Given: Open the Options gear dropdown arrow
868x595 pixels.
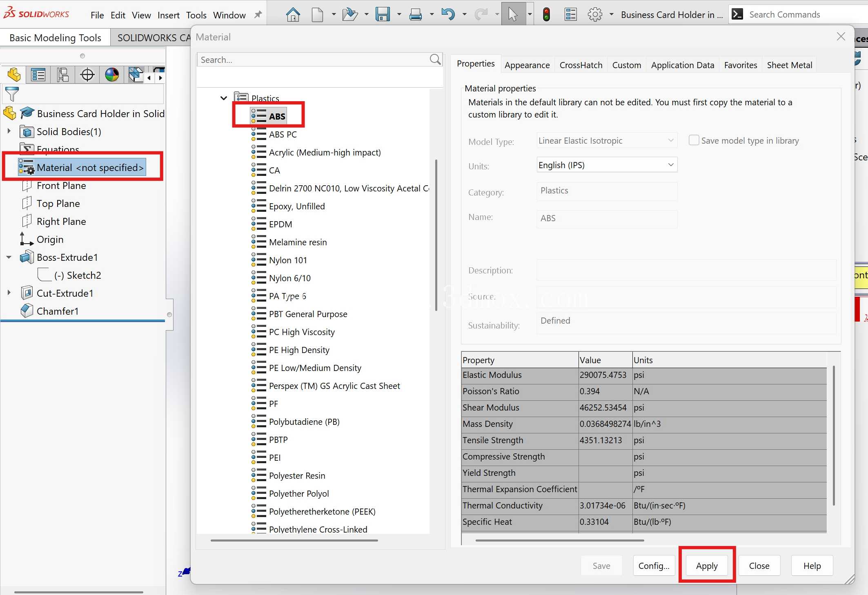Looking at the screenshot, I should [x=611, y=15].
